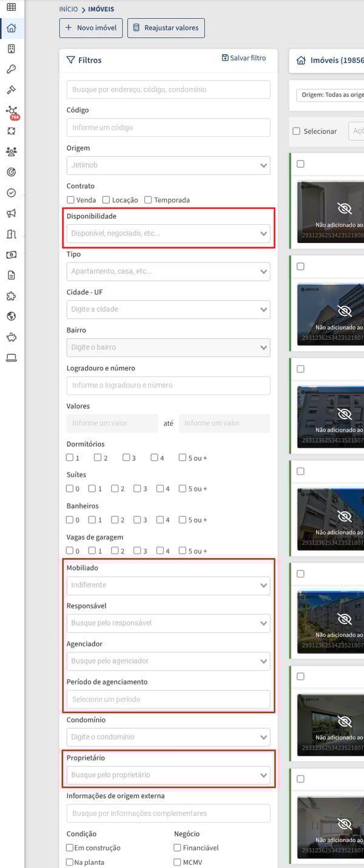
Task: Open the Tipo property type dropdown
Action: 168,272
